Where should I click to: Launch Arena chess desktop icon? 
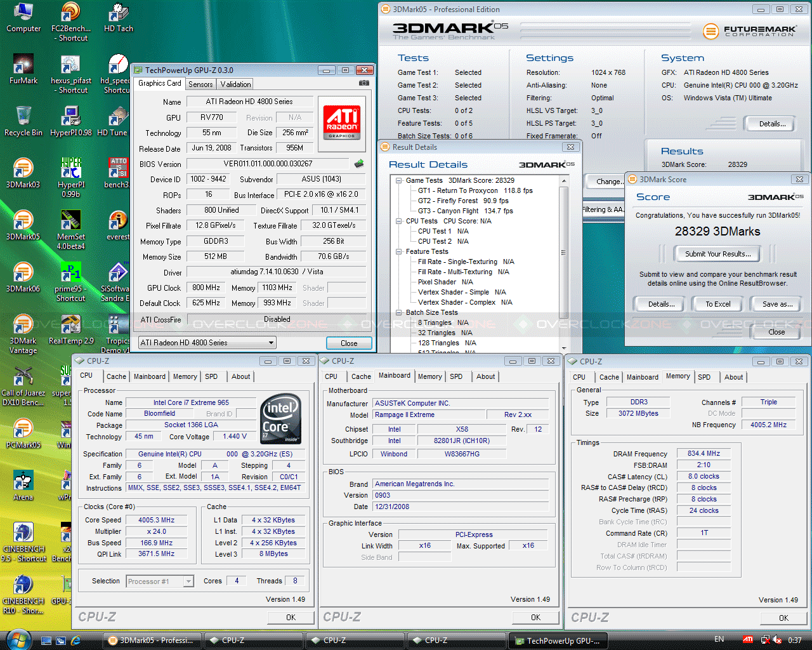(23, 486)
